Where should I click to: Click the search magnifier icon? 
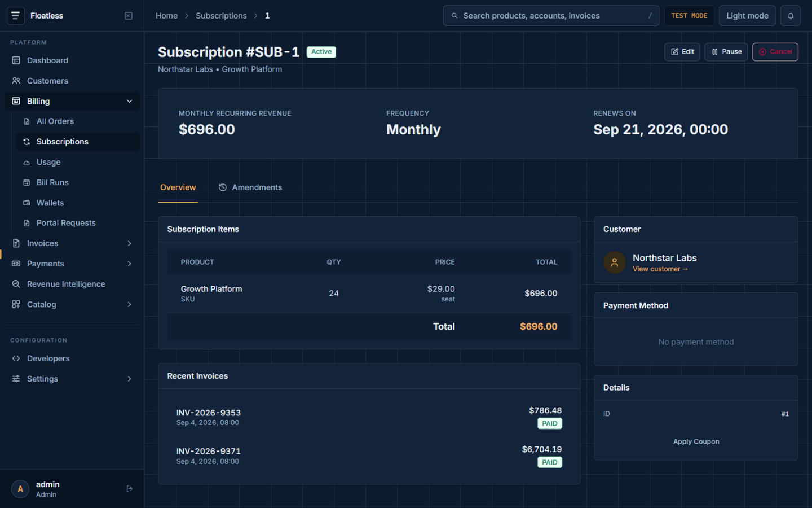[x=454, y=16]
